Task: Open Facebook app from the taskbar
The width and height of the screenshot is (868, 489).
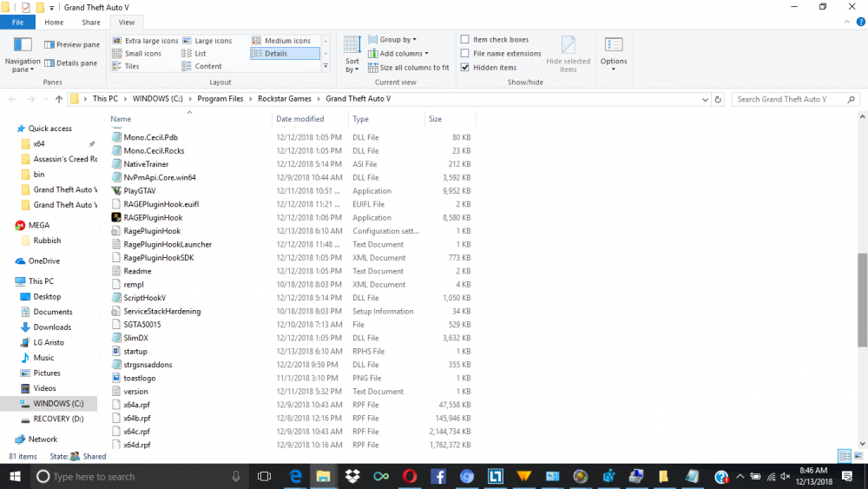Action: tap(437, 476)
